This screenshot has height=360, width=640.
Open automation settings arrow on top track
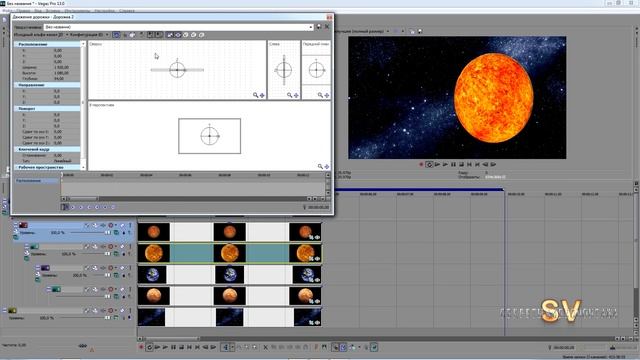point(116,225)
